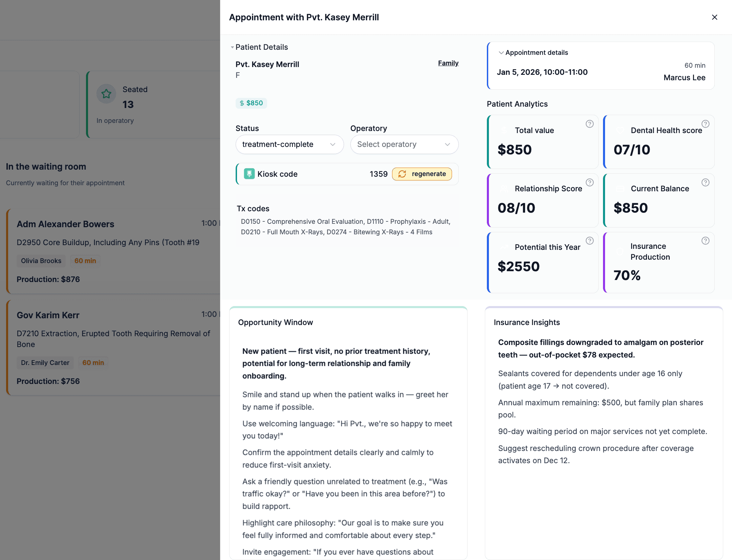Viewport: 732px width, 560px height.
Task: Click the kiosk tablet icon beside Kiosk code
Action: click(x=249, y=174)
